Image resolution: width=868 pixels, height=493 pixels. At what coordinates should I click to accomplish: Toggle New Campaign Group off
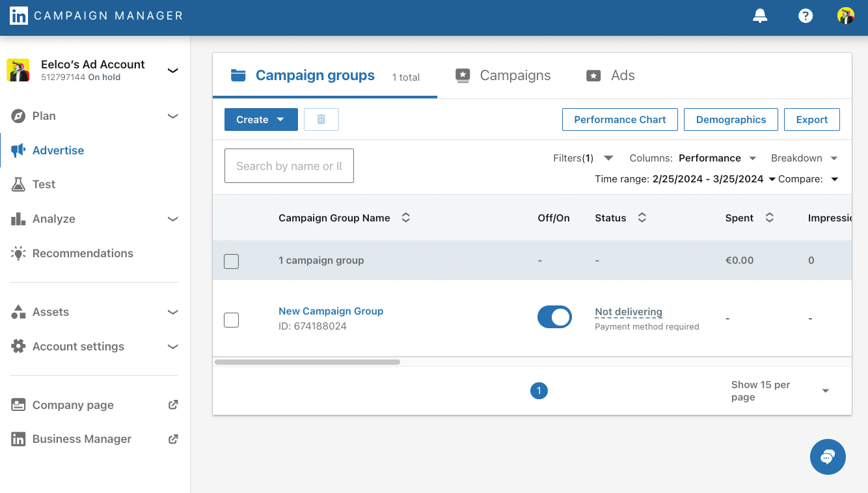pos(554,317)
